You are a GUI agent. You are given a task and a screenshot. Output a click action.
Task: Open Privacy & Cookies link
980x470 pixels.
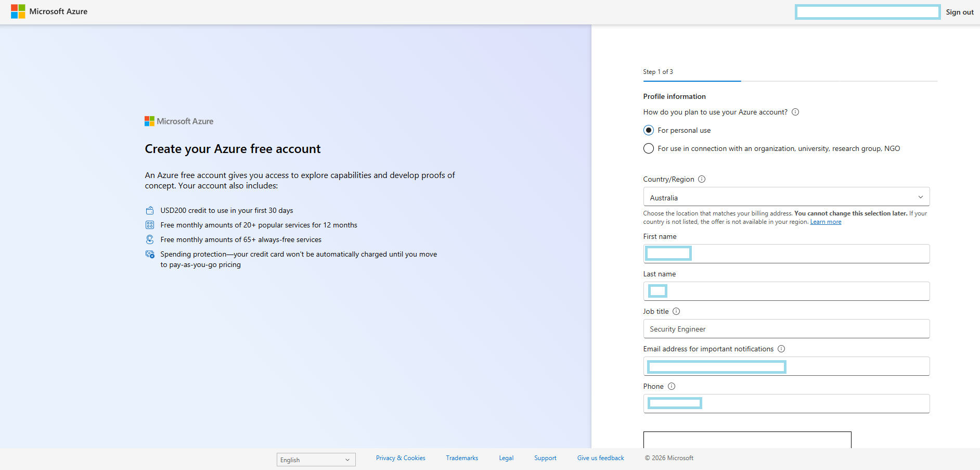click(x=401, y=458)
